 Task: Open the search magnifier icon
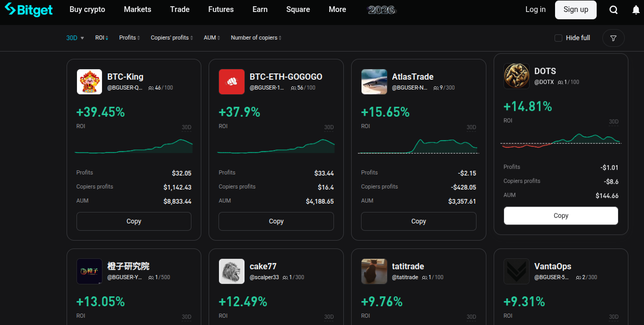point(613,10)
